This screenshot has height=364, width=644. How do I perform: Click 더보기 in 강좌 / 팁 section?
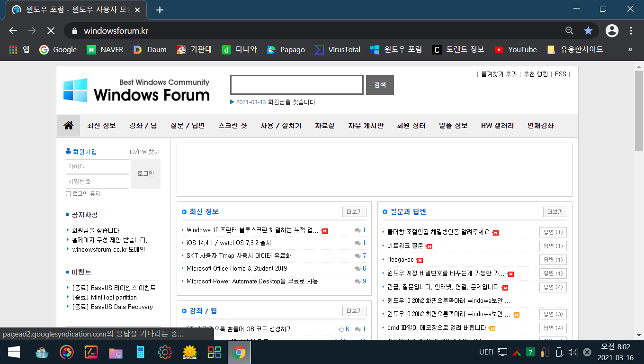(354, 311)
